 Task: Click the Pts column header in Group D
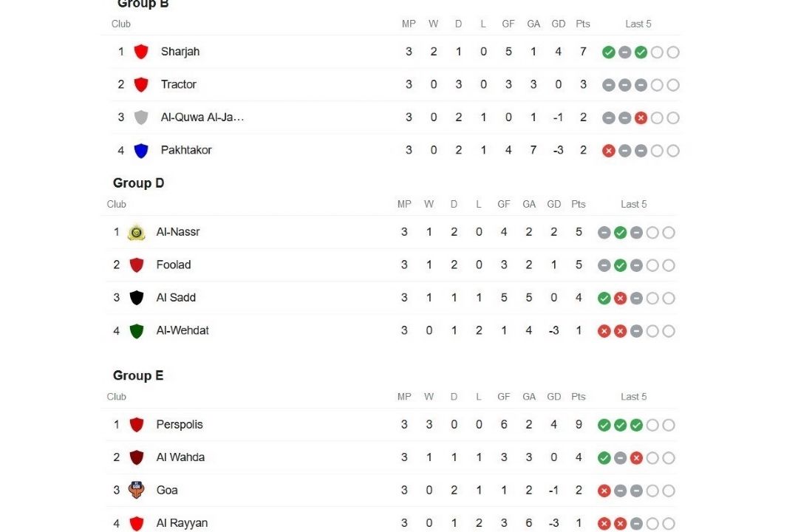578,204
